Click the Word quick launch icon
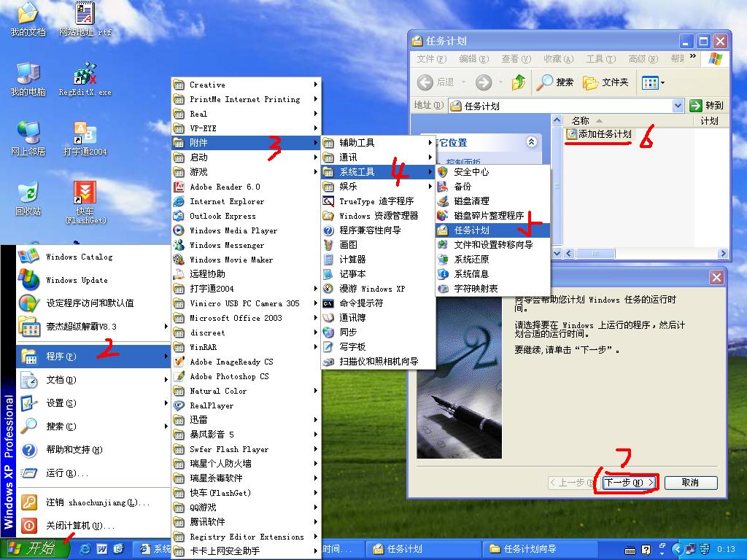Image resolution: width=747 pixels, height=560 pixels. (x=101, y=549)
